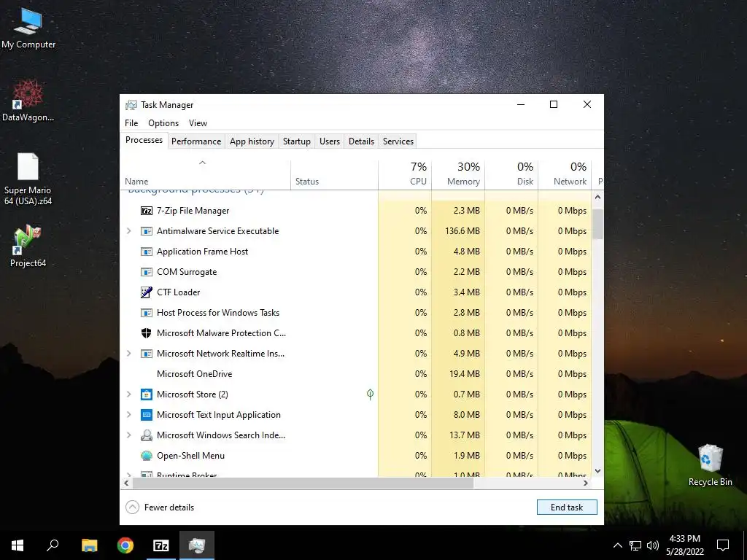Click the Microsoft Windows Search Indexer icon
Viewport: 747px width, 560px height.
click(x=146, y=435)
